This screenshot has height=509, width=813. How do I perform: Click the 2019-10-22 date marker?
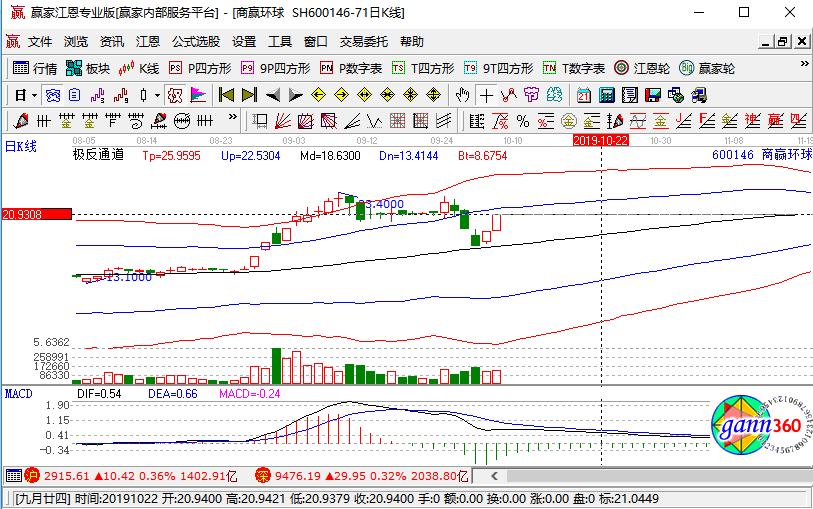tap(601, 140)
